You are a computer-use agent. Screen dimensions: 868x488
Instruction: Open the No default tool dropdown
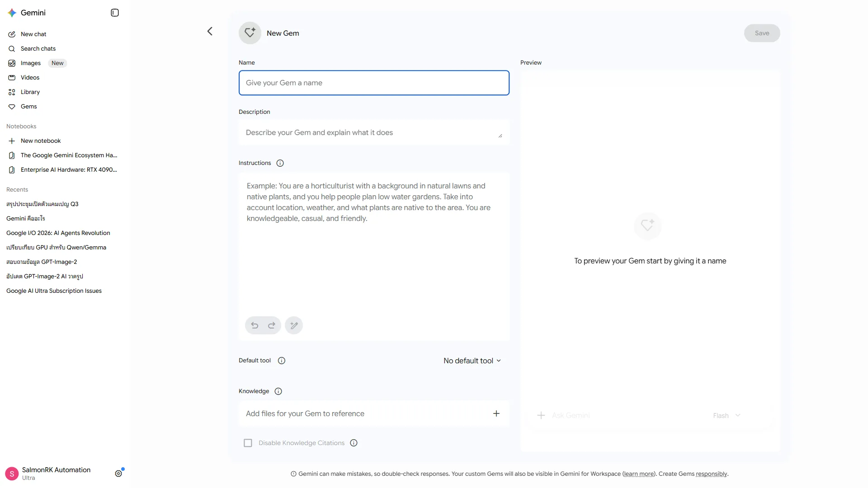point(472,361)
